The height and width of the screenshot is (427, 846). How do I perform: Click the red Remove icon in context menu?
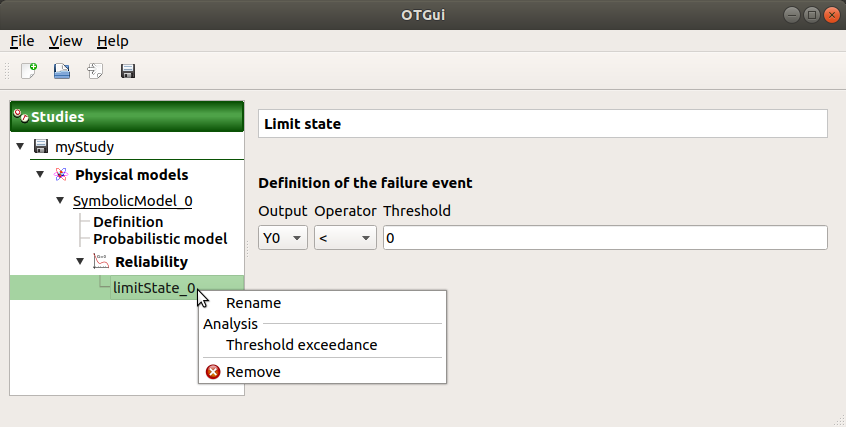(213, 372)
